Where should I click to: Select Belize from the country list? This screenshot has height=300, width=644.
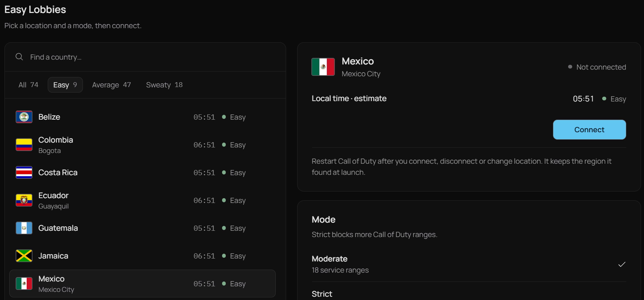pyautogui.click(x=142, y=117)
